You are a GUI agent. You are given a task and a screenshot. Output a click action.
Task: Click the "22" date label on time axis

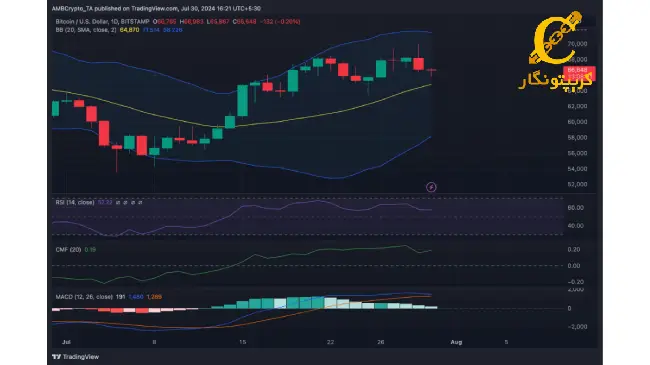pos(330,342)
